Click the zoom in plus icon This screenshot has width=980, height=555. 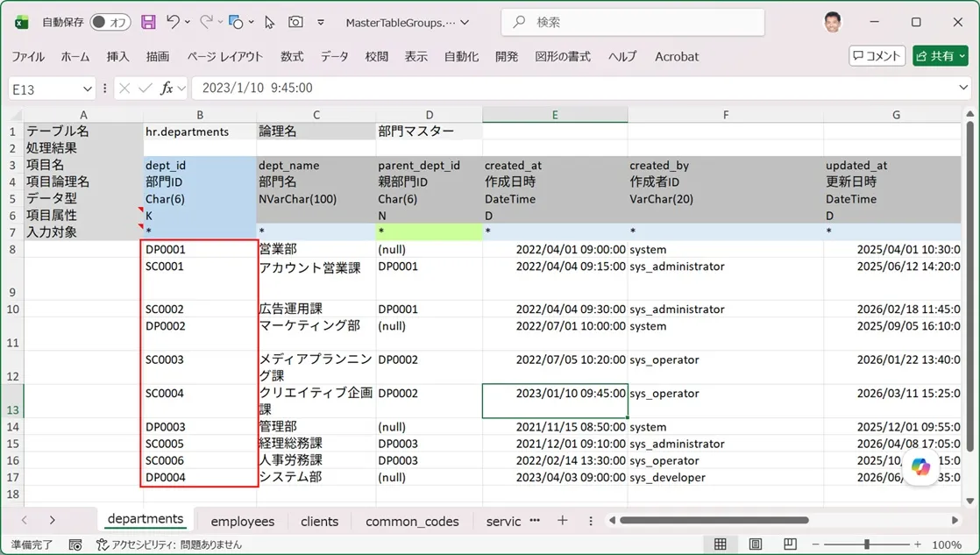coord(918,545)
